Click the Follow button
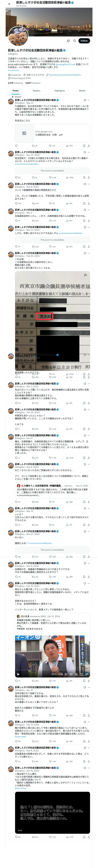The width and height of the screenshot is (98, 868). pos(84,41)
